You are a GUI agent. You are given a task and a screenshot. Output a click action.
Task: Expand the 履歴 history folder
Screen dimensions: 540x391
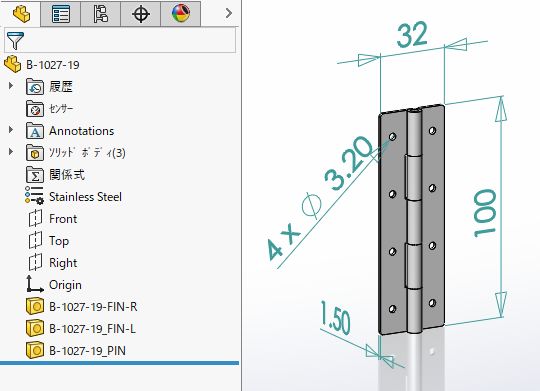pyautogui.click(x=11, y=86)
